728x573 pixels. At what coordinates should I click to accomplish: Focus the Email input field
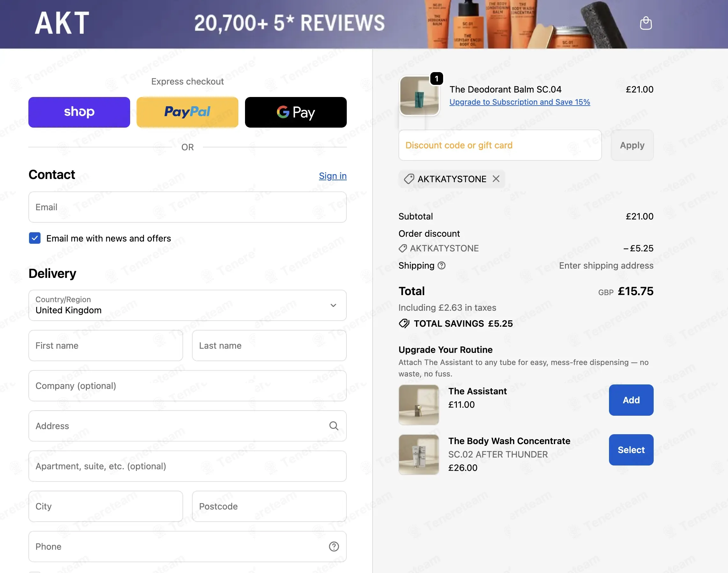pos(188,207)
